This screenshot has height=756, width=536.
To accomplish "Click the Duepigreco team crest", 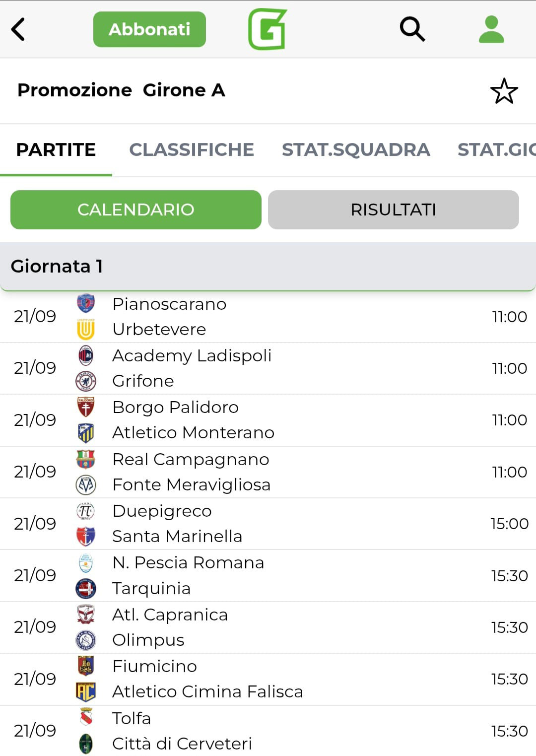I will click(86, 511).
